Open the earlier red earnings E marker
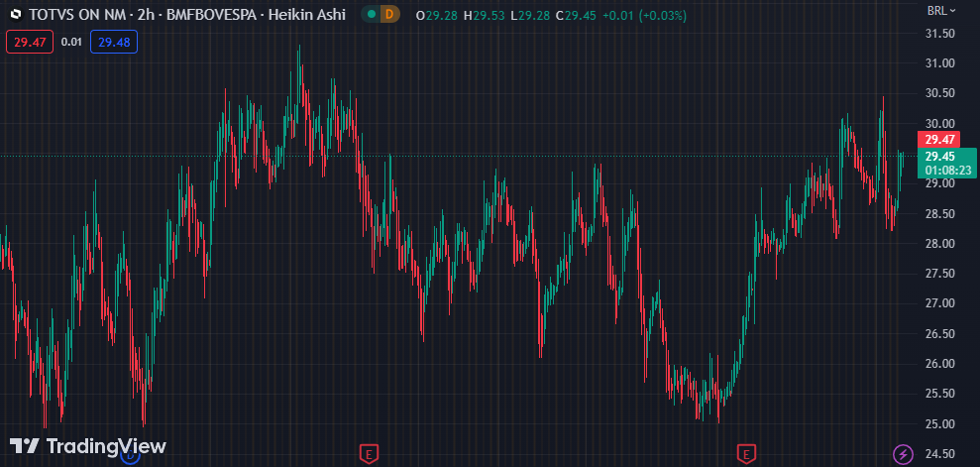 369,452
